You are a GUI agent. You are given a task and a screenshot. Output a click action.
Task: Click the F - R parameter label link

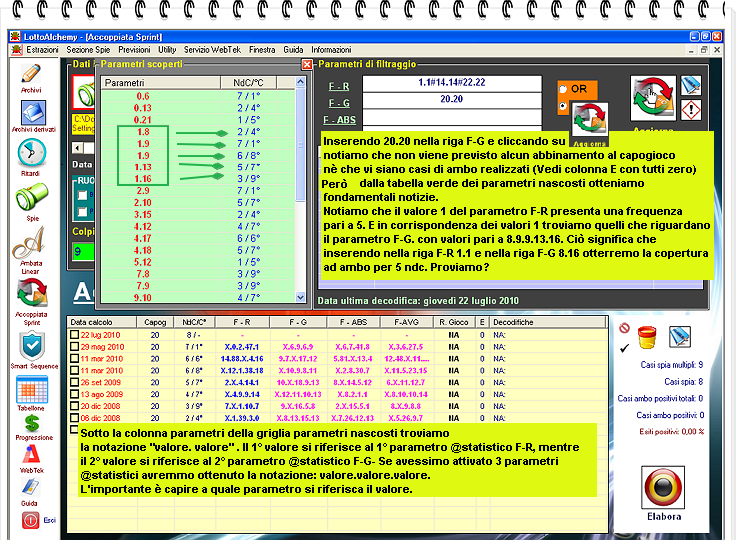point(339,87)
